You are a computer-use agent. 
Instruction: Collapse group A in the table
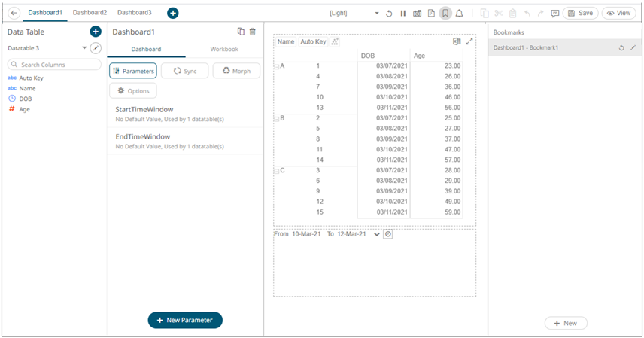pos(276,66)
